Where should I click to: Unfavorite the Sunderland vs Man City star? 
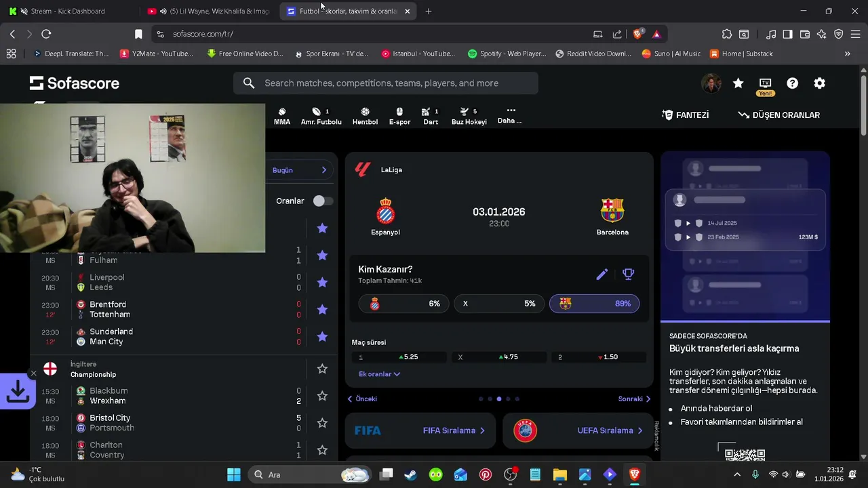(322, 337)
